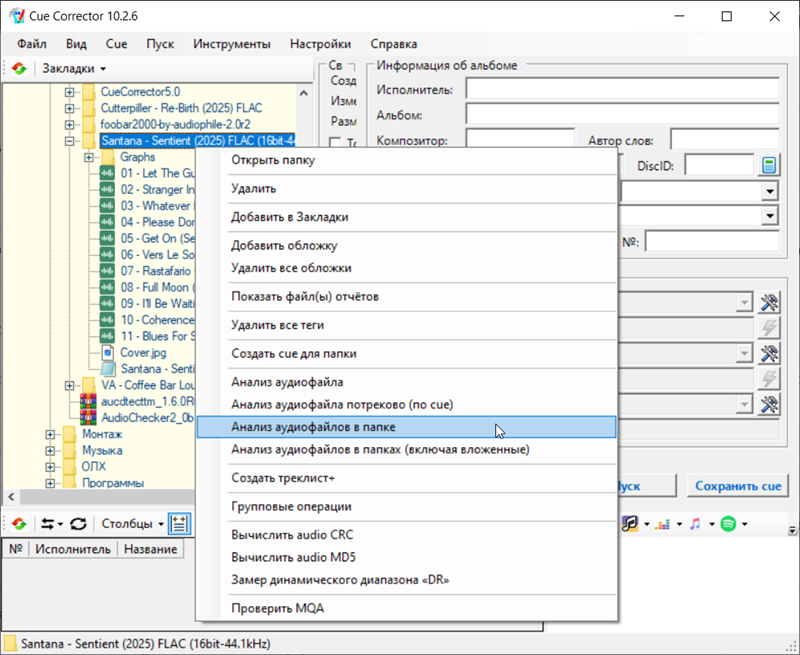Expand the Монтаж folder node

coord(50,434)
